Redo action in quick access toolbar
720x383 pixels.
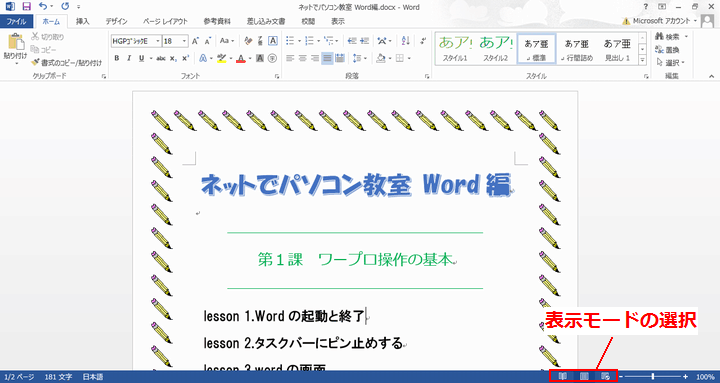65,6
